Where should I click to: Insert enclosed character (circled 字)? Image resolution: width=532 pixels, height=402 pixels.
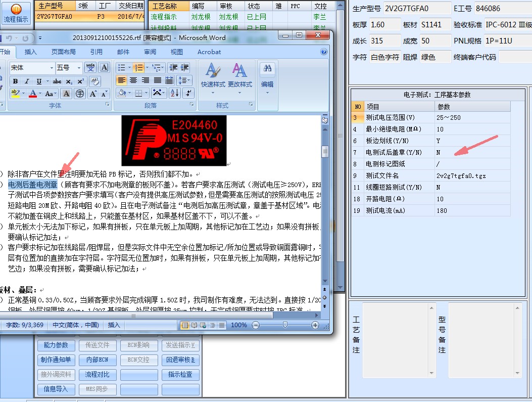(80, 94)
